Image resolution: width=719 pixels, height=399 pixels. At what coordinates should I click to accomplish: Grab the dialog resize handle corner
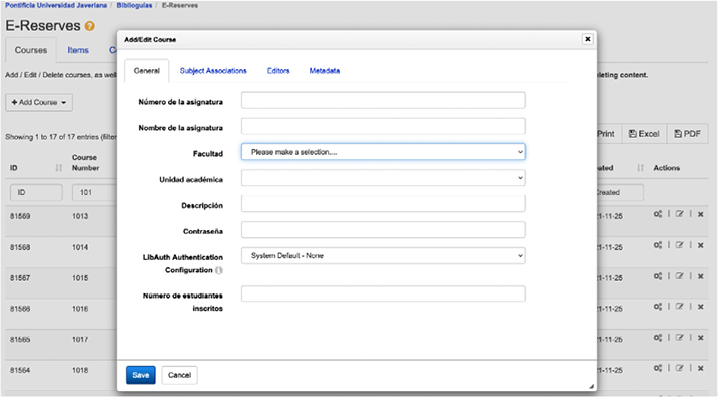click(591, 387)
